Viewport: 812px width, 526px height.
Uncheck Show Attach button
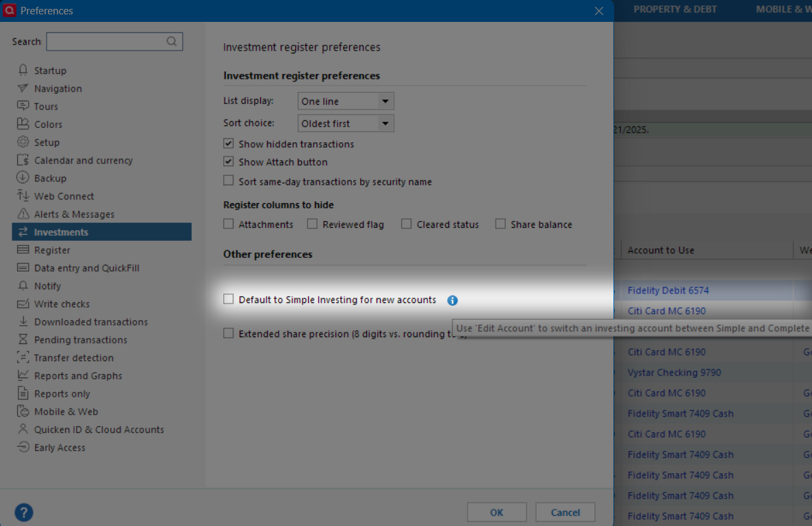[x=229, y=161]
